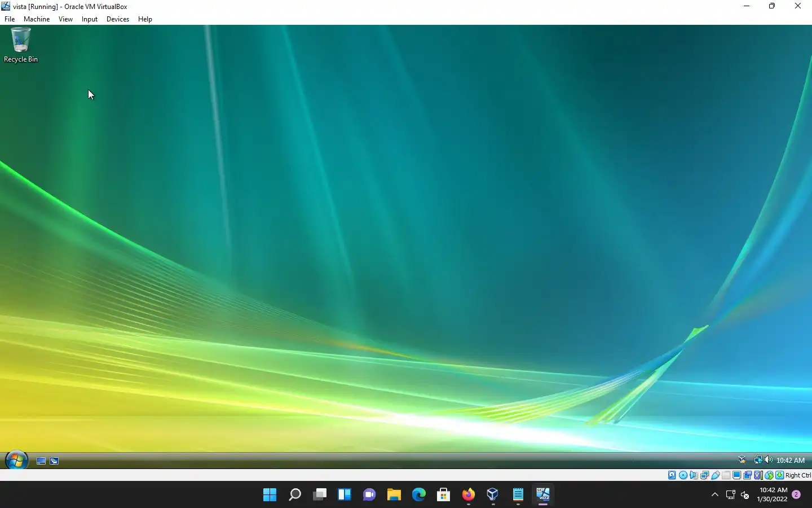Click VirtualBox recording indicator
812x508 pixels.
click(748, 475)
